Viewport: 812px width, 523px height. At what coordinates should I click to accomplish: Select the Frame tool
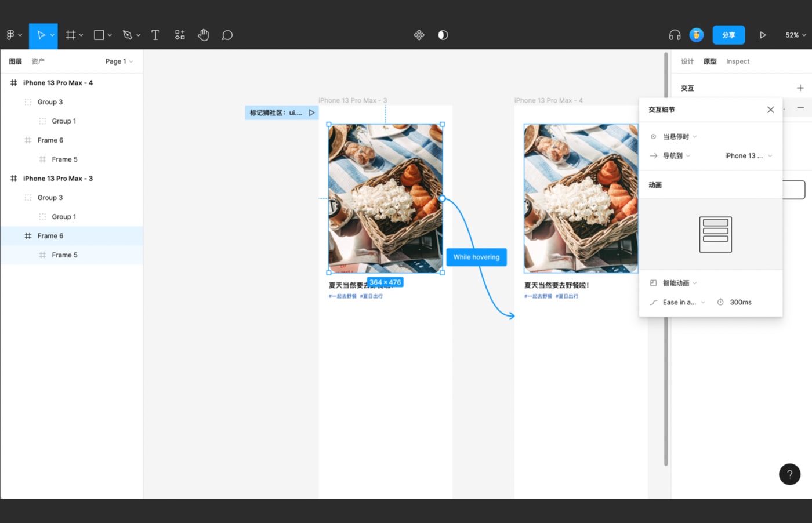pos(71,35)
